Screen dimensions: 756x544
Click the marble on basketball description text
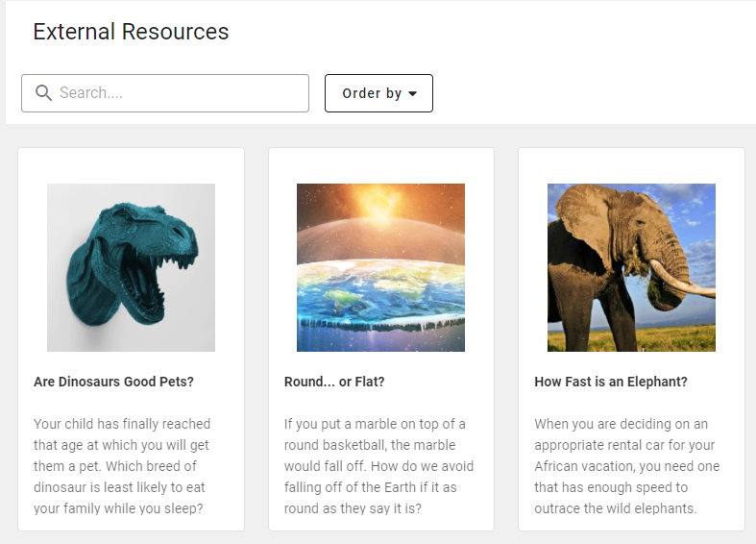379,466
